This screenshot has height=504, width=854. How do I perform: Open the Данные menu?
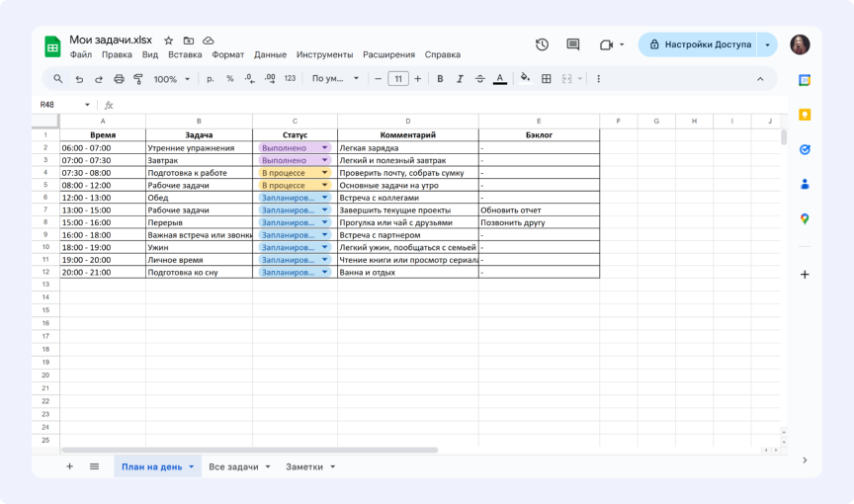[270, 55]
